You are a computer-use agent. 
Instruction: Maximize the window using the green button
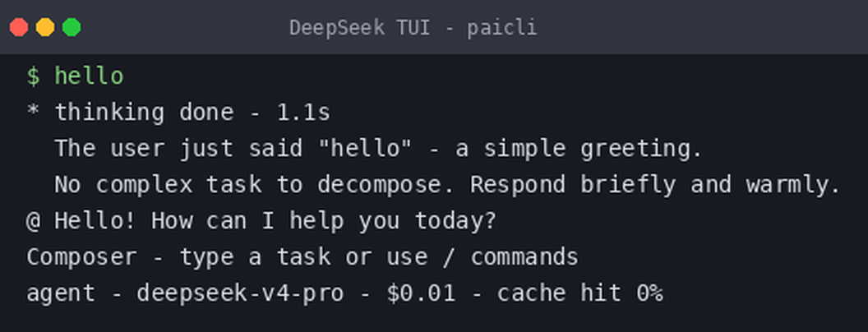72,27
